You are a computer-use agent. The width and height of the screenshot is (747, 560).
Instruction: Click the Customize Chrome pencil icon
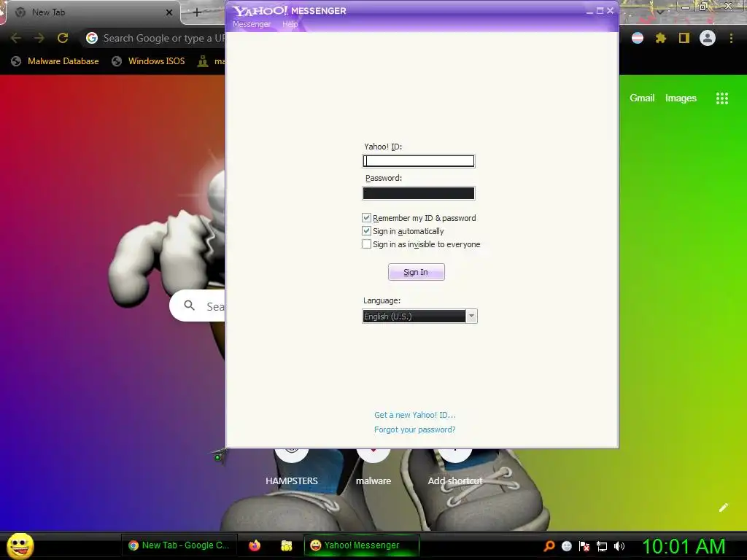pyautogui.click(x=723, y=507)
